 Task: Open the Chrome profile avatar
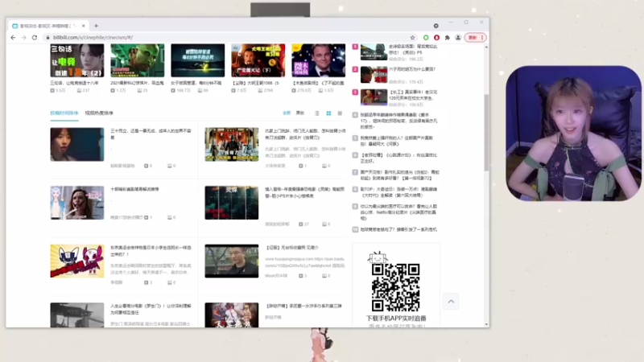458,37
